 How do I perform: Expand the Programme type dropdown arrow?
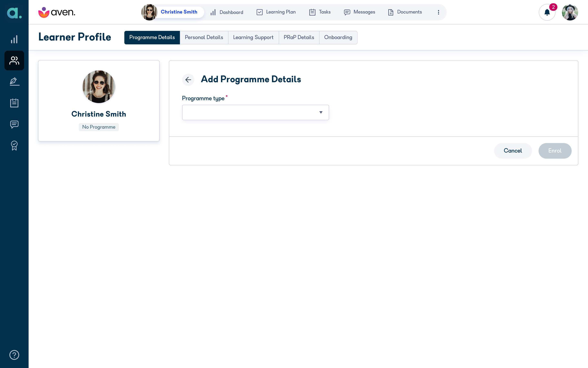pyautogui.click(x=321, y=112)
